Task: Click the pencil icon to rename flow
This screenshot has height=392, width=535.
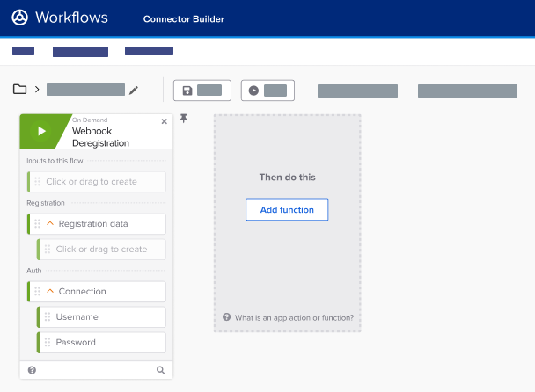Action: coord(134,90)
